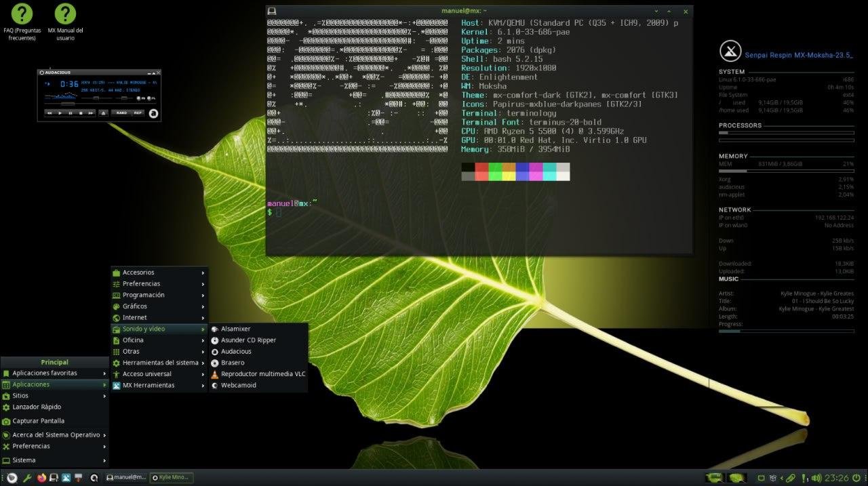Expand the Oficina submenu
The width and height of the screenshot is (868, 486).
click(159, 340)
